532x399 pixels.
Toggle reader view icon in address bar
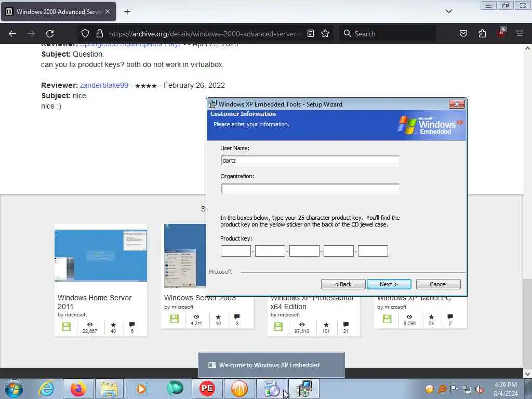pyautogui.click(x=311, y=33)
